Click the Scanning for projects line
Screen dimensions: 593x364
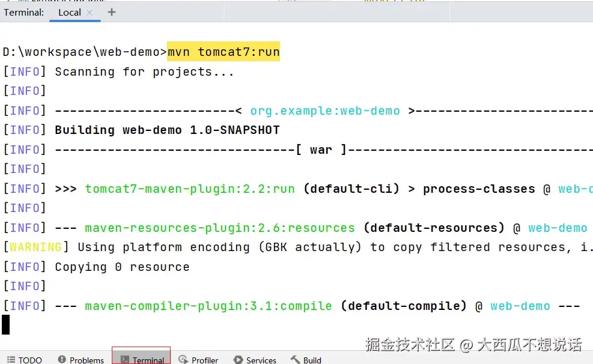point(144,72)
